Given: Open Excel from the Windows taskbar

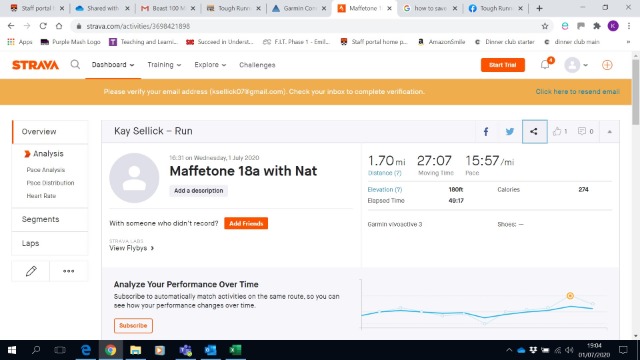Looking at the screenshot, I should point(235,350).
